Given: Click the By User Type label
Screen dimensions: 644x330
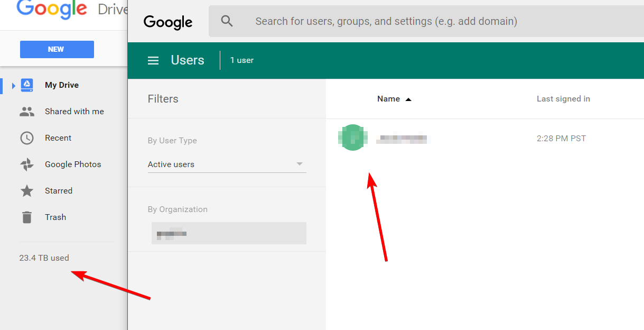Looking at the screenshot, I should click(x=172, y=141).
